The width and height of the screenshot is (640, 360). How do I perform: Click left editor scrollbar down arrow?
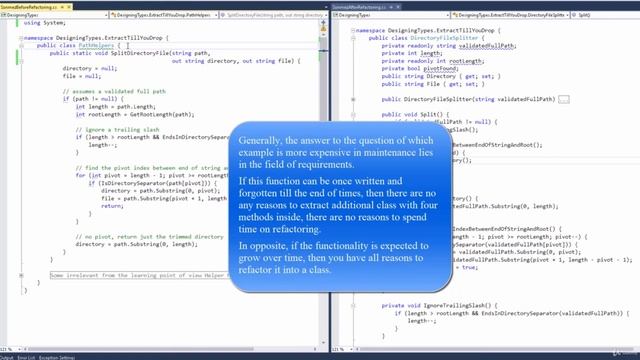tap(323, 342)
